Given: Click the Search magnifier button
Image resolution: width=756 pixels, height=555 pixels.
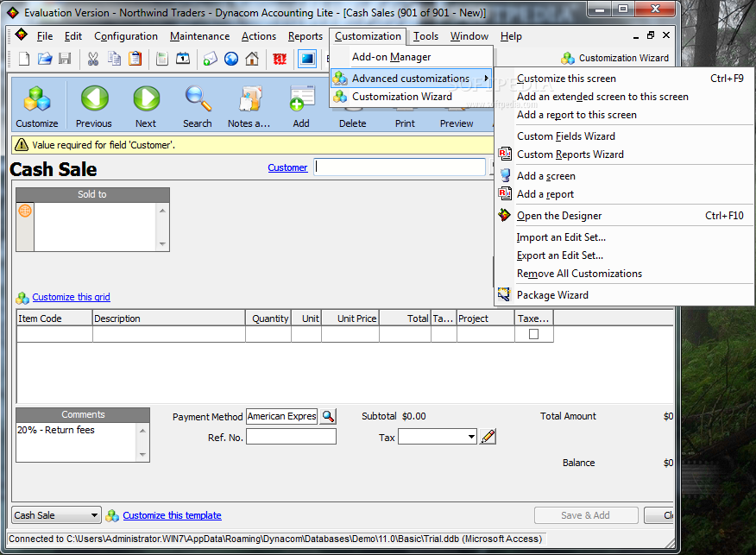Looking at the screenshot, I should (198, 107).
